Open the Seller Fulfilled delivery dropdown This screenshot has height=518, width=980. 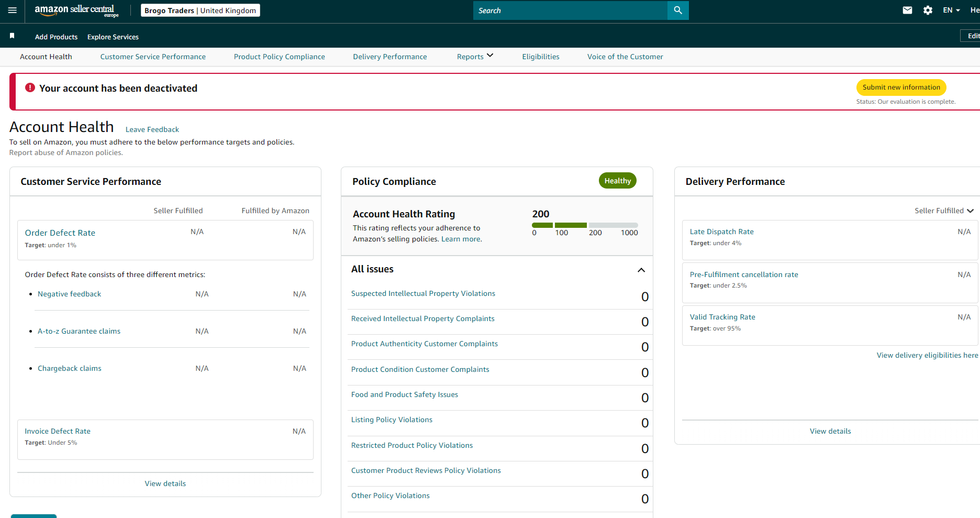[944, 211]
